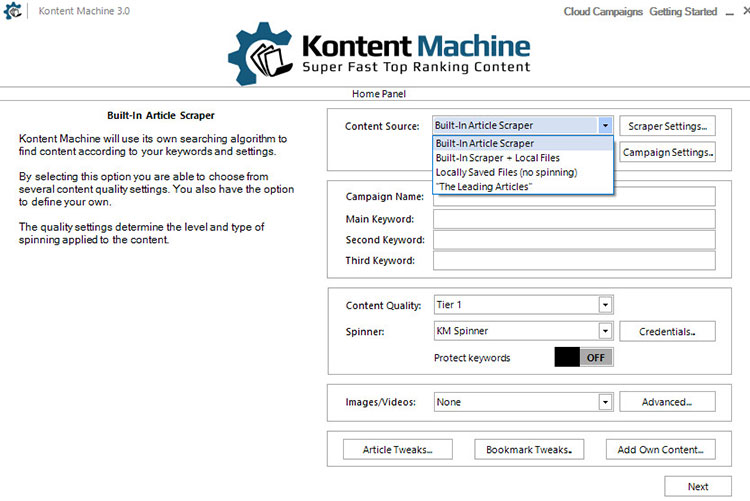Image resolution: width=750 pixels, height=501 pixels.
Task: Select "The Leading Articles" option
Action: pyautogui.click(x=523, y=186)
